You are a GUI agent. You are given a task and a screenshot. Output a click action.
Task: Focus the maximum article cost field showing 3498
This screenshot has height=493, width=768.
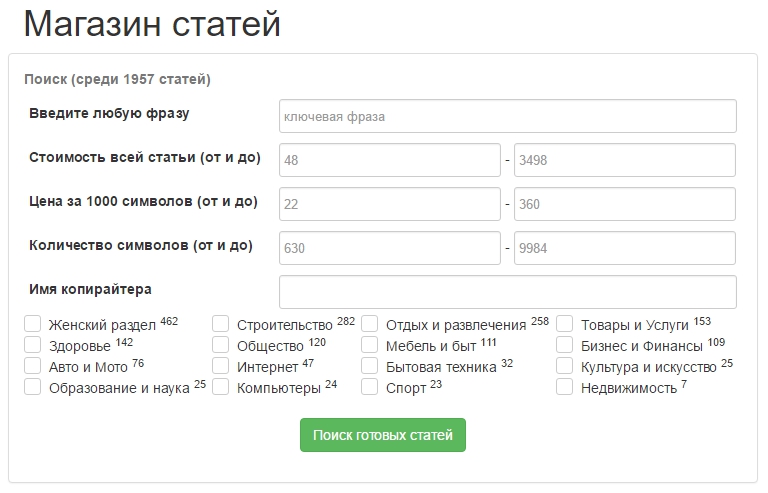pos(624,160)
